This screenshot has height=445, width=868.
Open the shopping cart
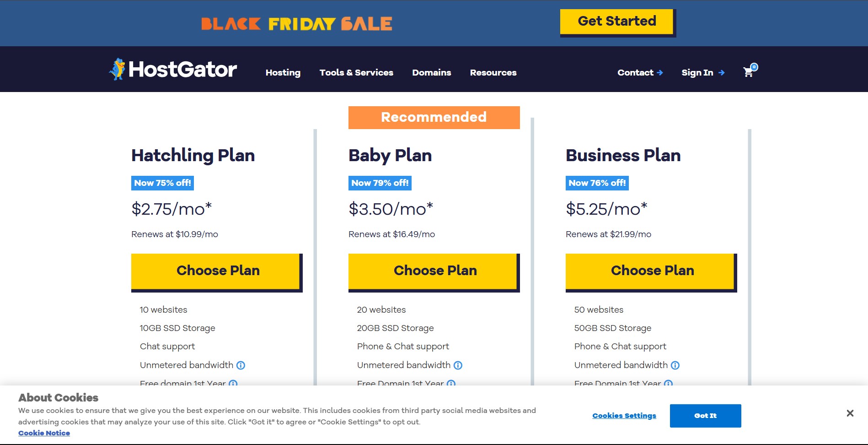748,72
